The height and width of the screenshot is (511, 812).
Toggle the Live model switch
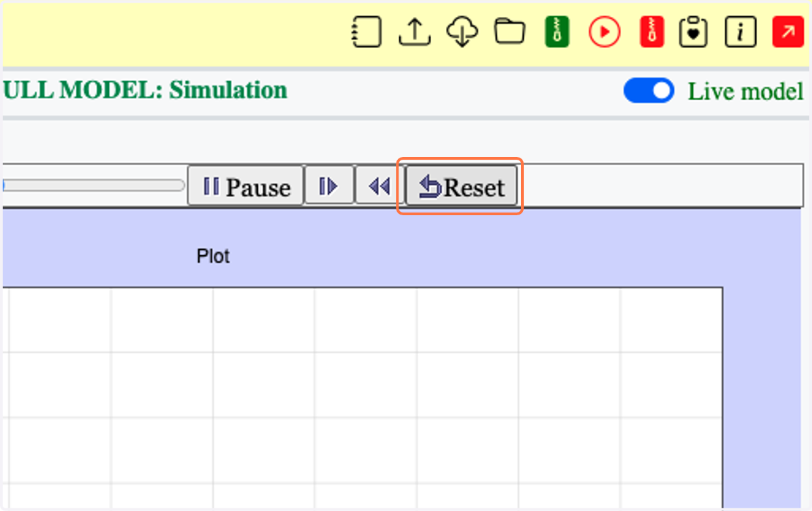[x=649, y=91]
